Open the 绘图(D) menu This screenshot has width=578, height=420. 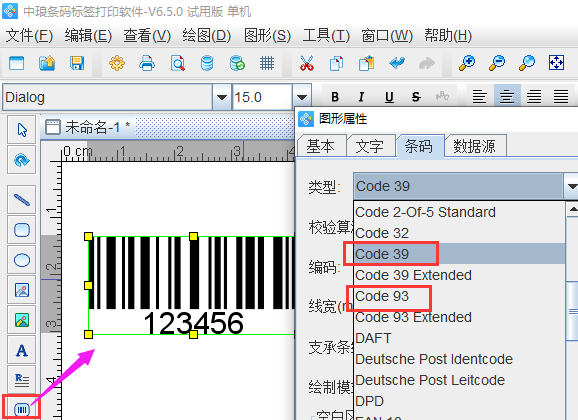click(206, 36)
